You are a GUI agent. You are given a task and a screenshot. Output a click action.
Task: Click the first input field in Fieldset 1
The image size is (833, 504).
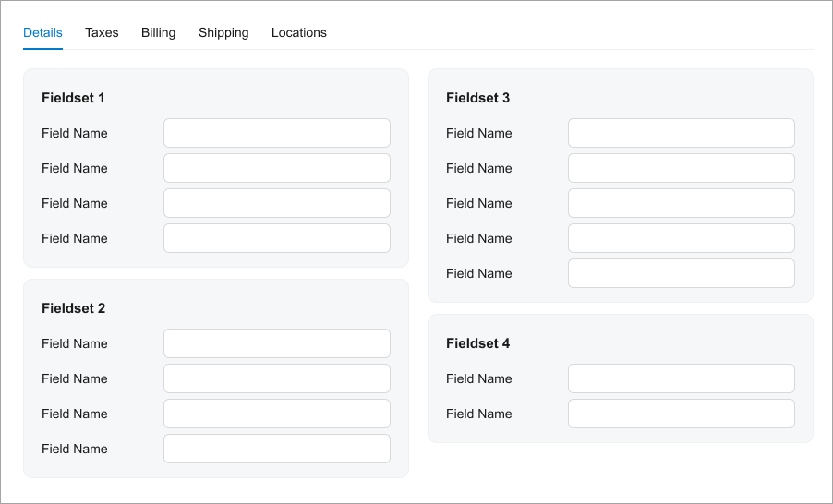[x=277, y=133]
